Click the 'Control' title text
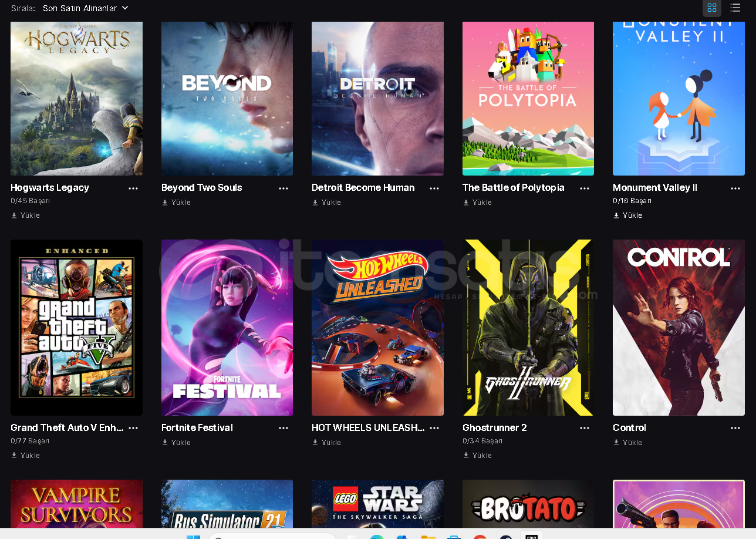 click(x=629, y=428)
